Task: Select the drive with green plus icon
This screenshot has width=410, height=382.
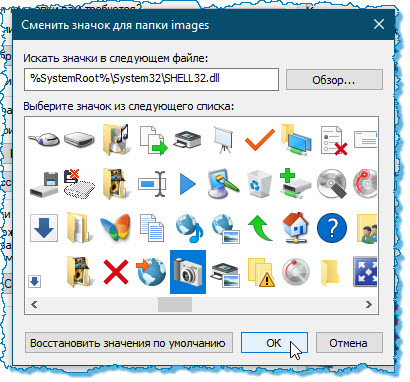Action: coord(295,183)
